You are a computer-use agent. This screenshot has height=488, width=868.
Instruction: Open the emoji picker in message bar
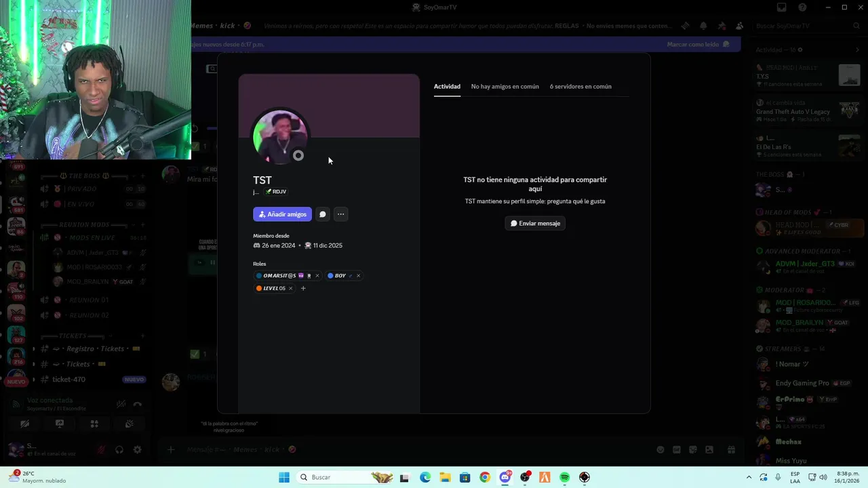click(x=660, y=449)
